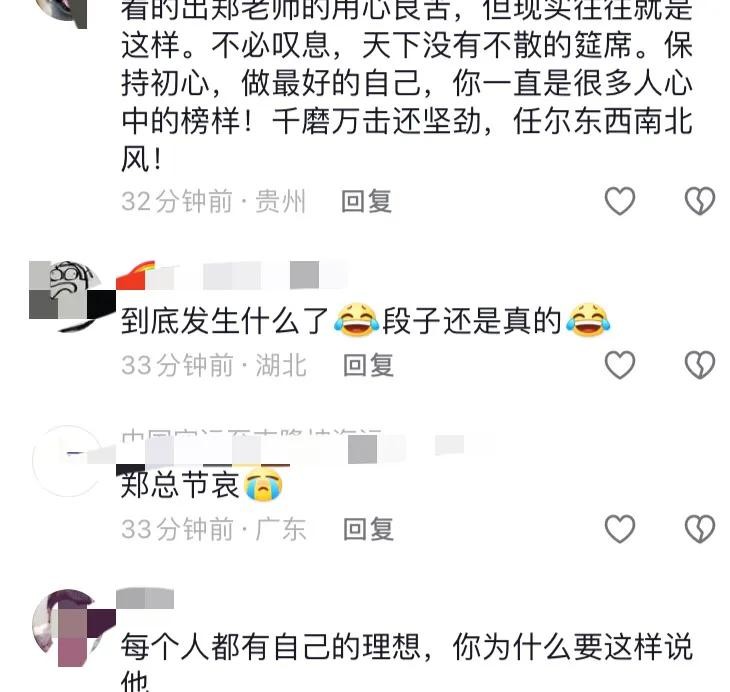Image resolution: width=730 pixels, height=692 pixels.
Task: Like the 郑总节哀 comment from Guangdong
Action: coord(620,529)
